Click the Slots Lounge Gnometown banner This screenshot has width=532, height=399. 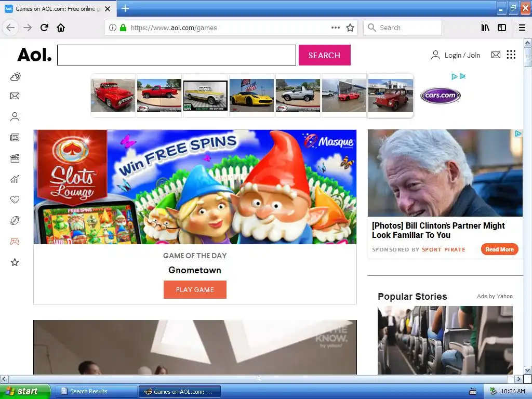pos(195,187)
